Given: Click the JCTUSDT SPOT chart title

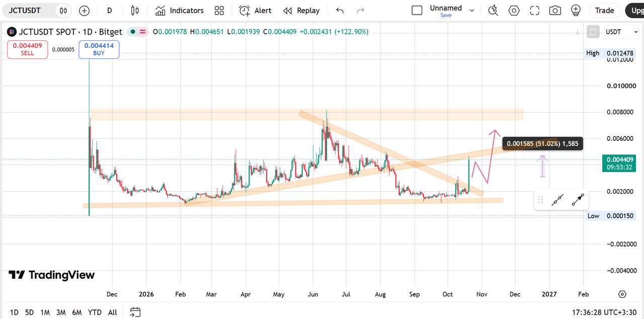Looking at the screenshot, I should (x=70, y=32).
